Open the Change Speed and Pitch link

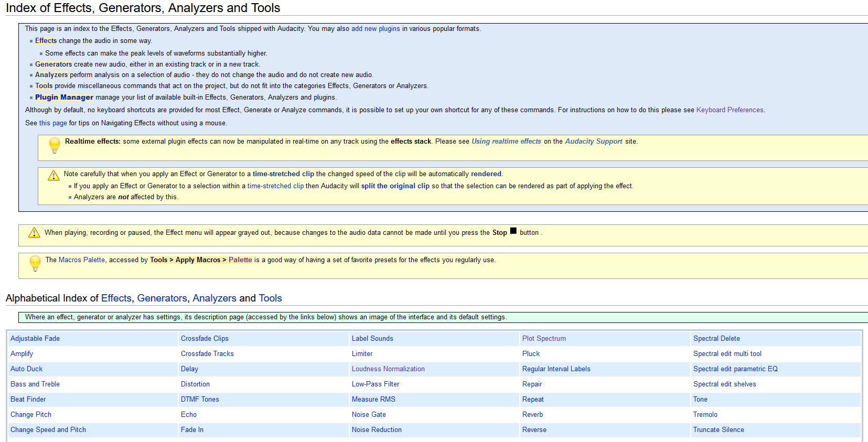pos(48,430)
